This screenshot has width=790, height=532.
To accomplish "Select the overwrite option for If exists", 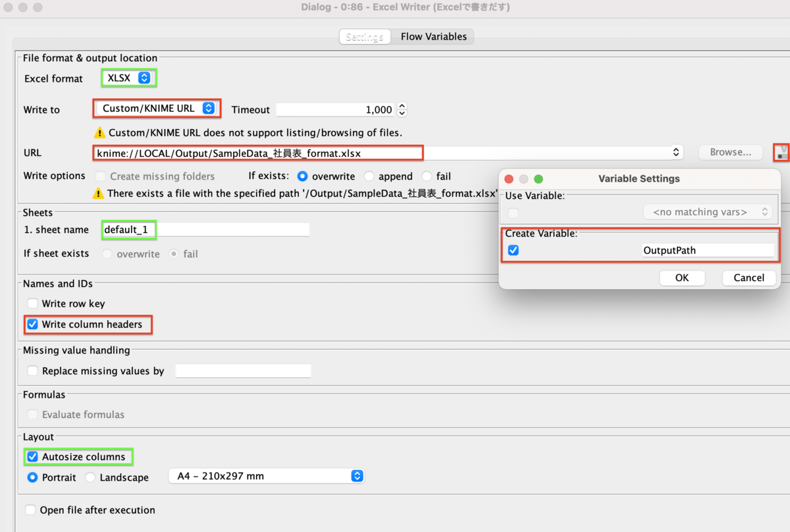I will coord(303,176).
